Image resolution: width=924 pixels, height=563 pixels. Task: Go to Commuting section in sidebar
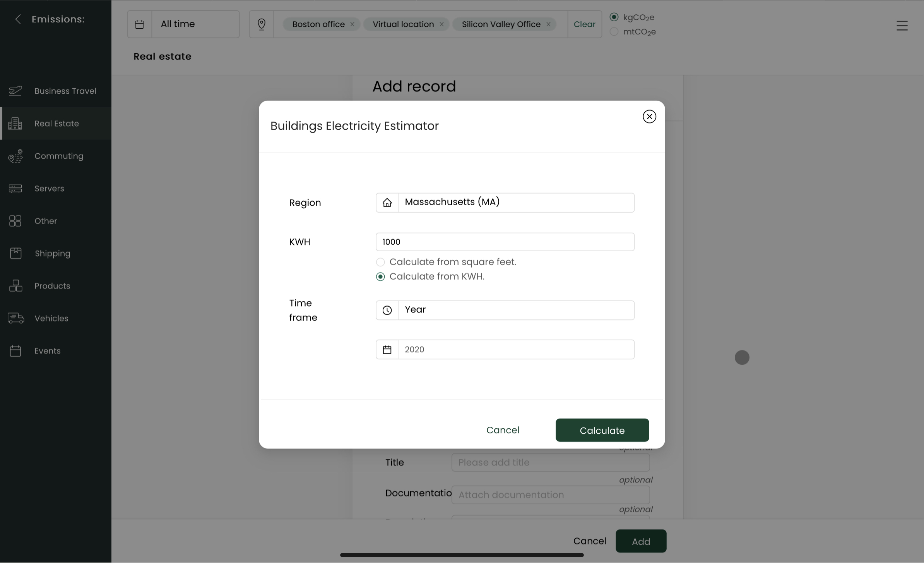click(59, 156)
